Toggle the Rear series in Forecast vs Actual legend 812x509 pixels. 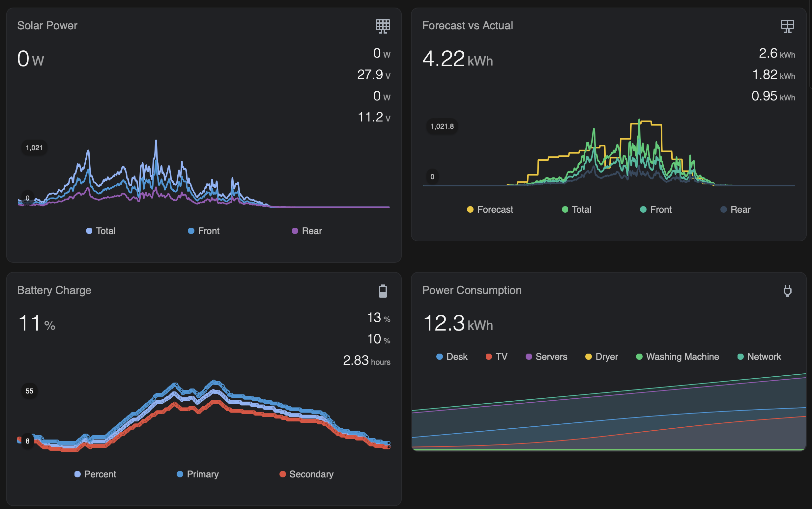[735, 209]
